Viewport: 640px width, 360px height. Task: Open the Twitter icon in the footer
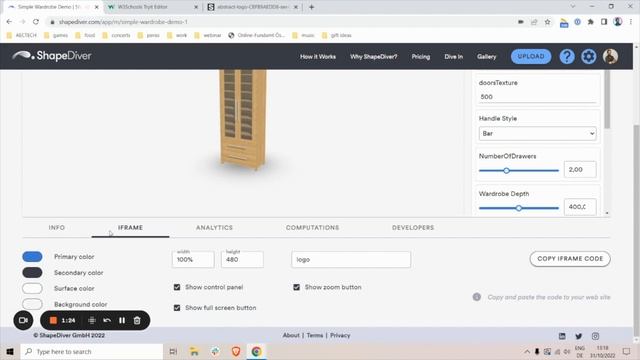coord(578,336)
